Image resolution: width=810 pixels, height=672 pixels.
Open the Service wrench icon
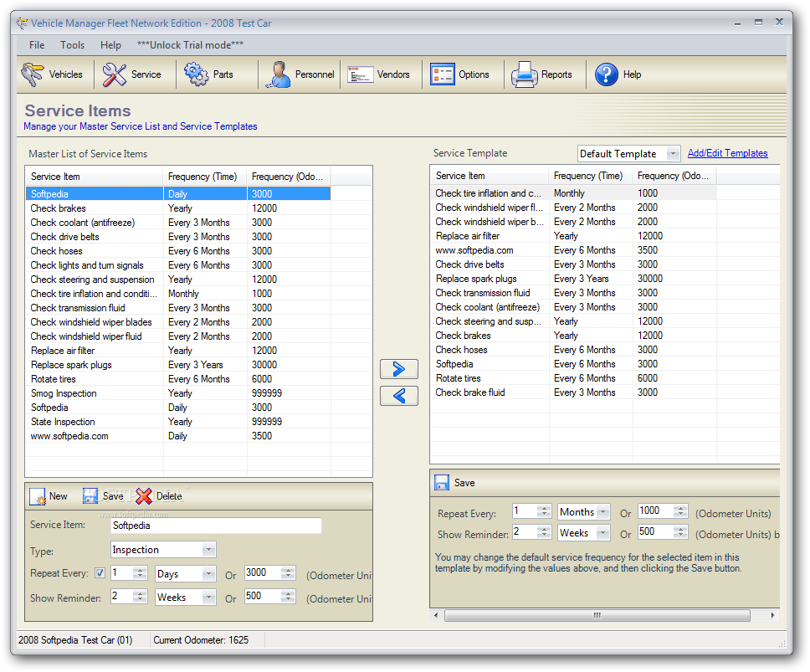pyautogui.click(x=114, y=74)
